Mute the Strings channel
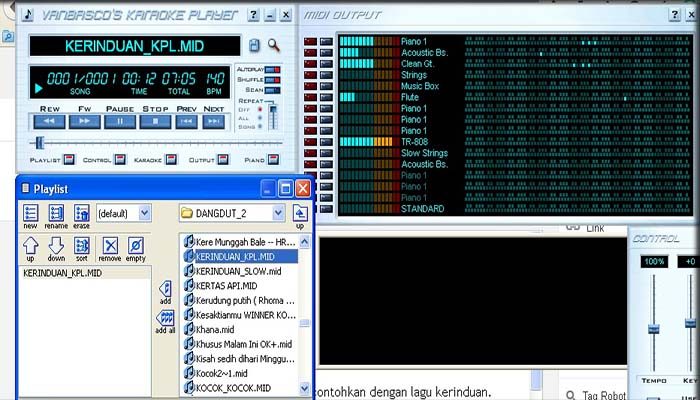 click(x=310, y=75)
